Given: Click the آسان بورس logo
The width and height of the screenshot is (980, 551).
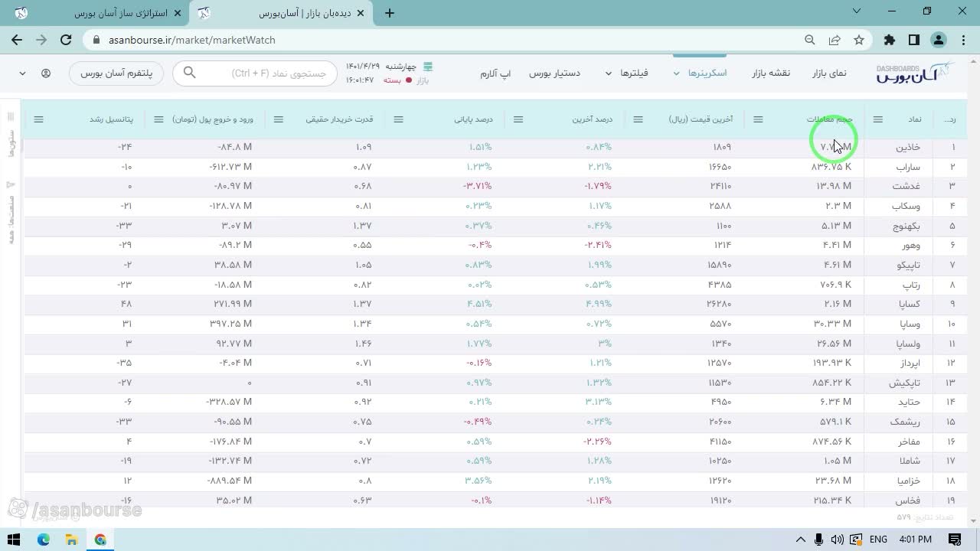Looking at the screenshot, I should click(x=916, y=73).
